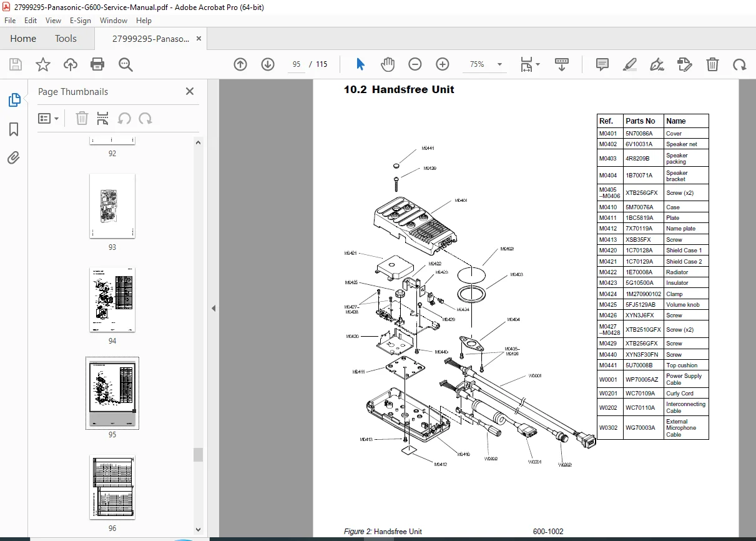
Task: Switch to the Home tab
Action: (x=23, y=39)
